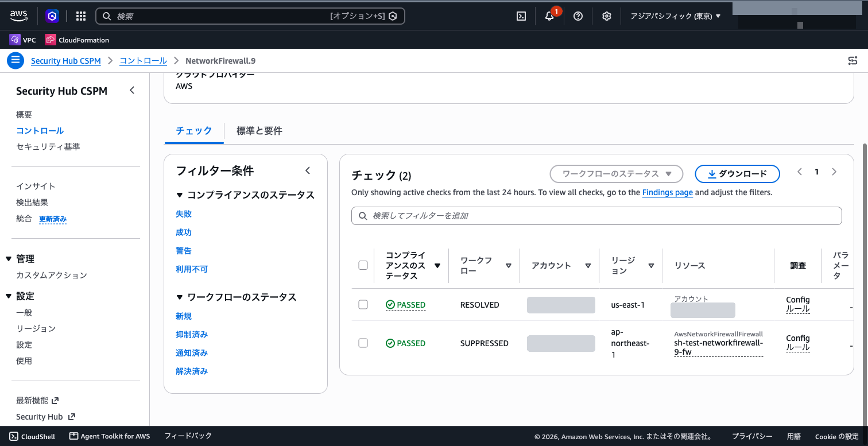Filter by 失敗 compliance status
The height and width of the screenshot is (446, 868).
(184, 214)
